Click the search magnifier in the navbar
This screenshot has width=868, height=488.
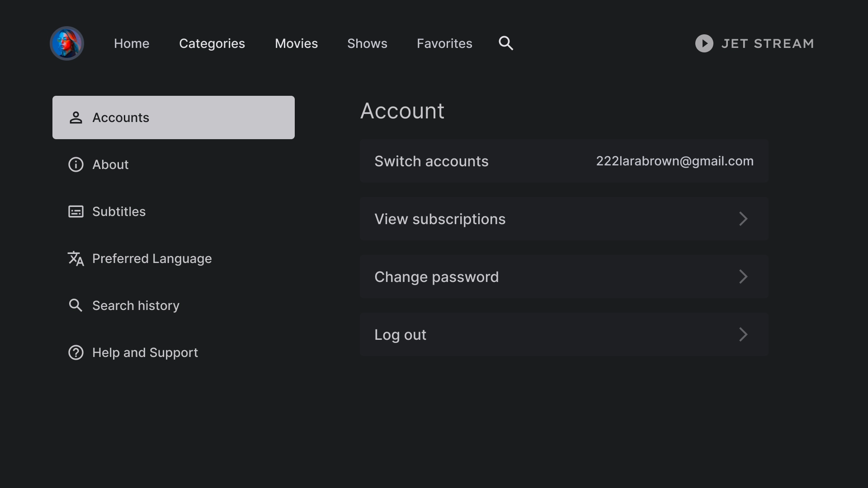505,43
